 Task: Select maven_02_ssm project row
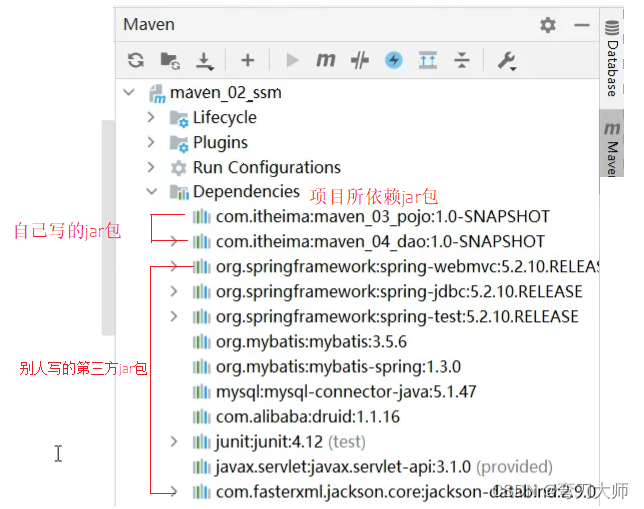click(x=226, y=93)
